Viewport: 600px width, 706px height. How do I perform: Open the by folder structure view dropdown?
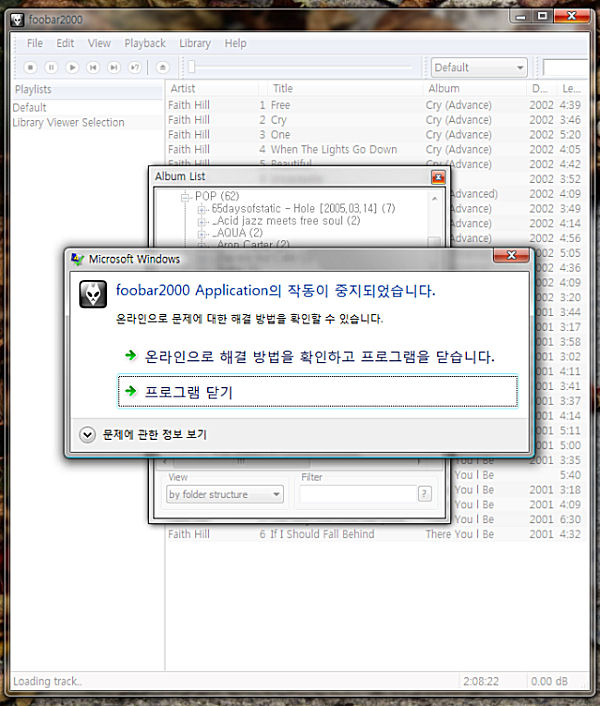pyautogui.click(x=225, y=494)
